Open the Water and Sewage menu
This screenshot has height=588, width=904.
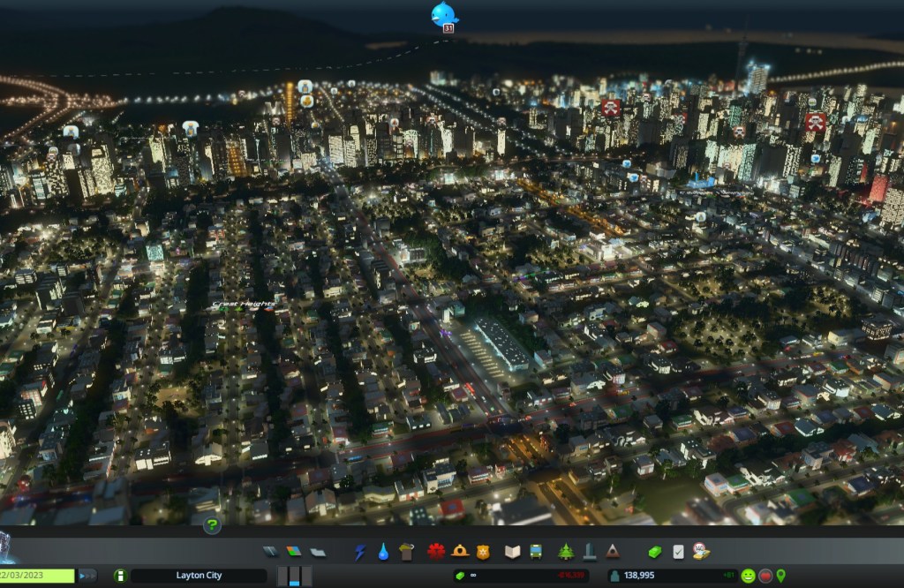click(383, 552)
